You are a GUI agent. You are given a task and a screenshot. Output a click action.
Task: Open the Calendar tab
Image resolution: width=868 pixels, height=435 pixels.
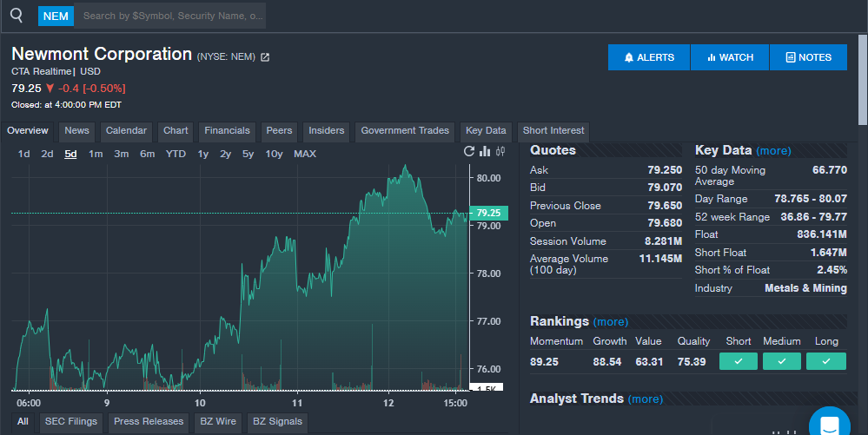tap(126, 131)
